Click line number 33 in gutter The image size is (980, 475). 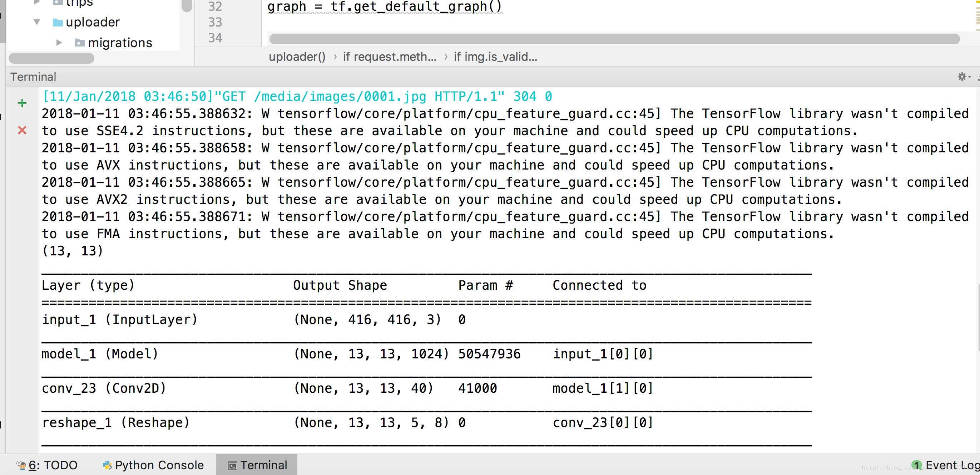(x=215, y=22)
